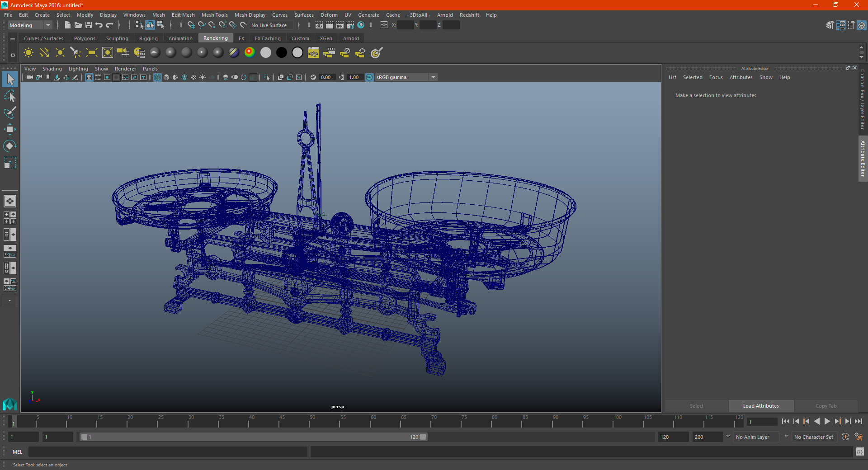Undo the last action with arrow icon
Image resolution: width=868 pixels, height=470 pixels.
tap(99, 25)
